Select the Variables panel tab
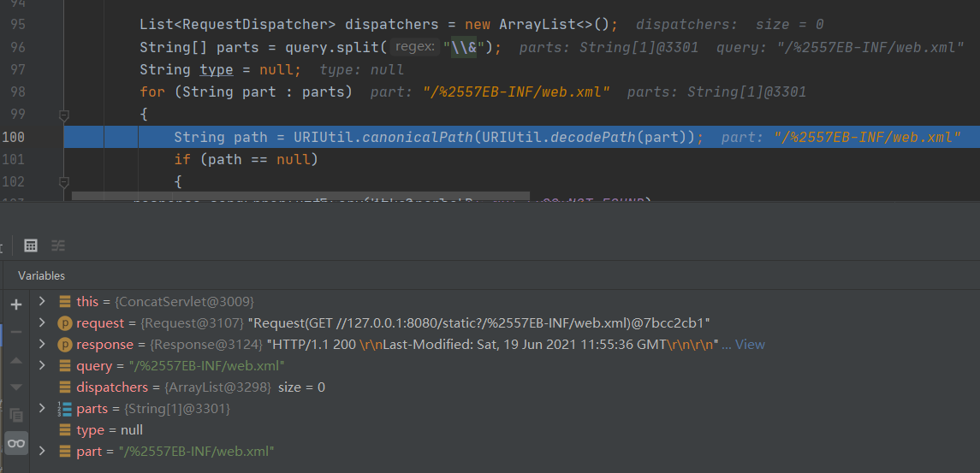 [x=41, y=275]
